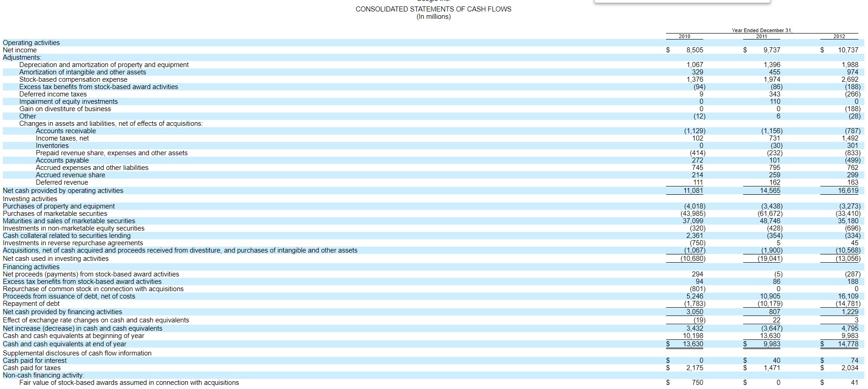Select the 2011 column header
The height and width of the screenshot is (389, 868).
pyautogui.click(x=762, y=36)
